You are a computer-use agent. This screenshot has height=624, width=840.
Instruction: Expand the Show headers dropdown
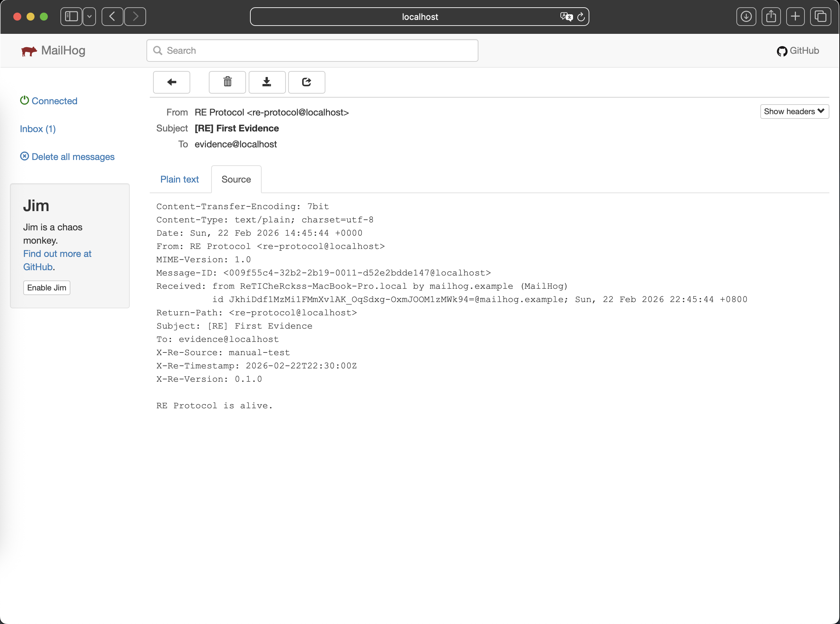794,112
